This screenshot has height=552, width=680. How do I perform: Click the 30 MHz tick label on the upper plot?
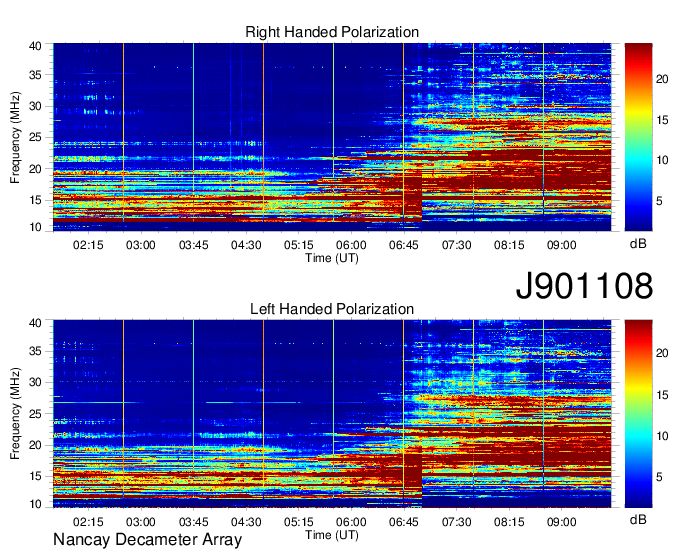(x=36, y=106)
